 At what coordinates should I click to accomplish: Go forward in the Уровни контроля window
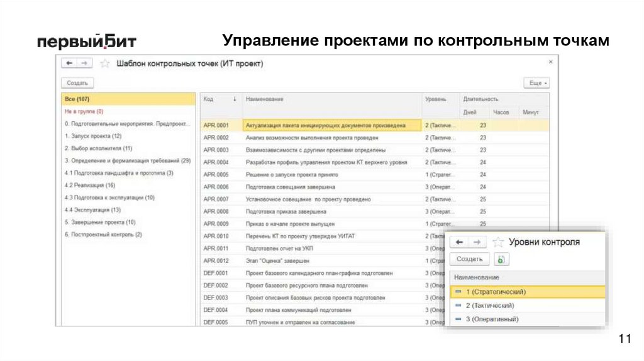(477, 242)
